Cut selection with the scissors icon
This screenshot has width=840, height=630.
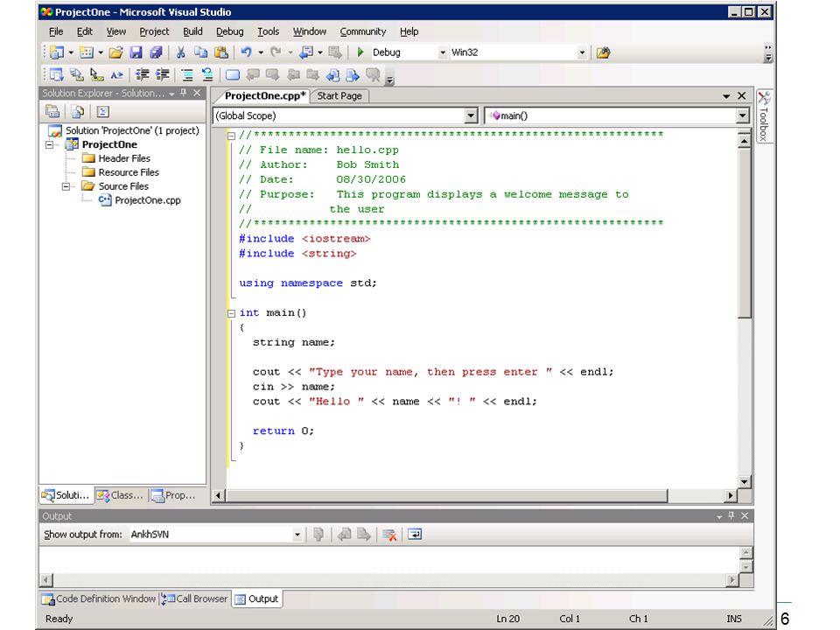(x=180, y=52)
